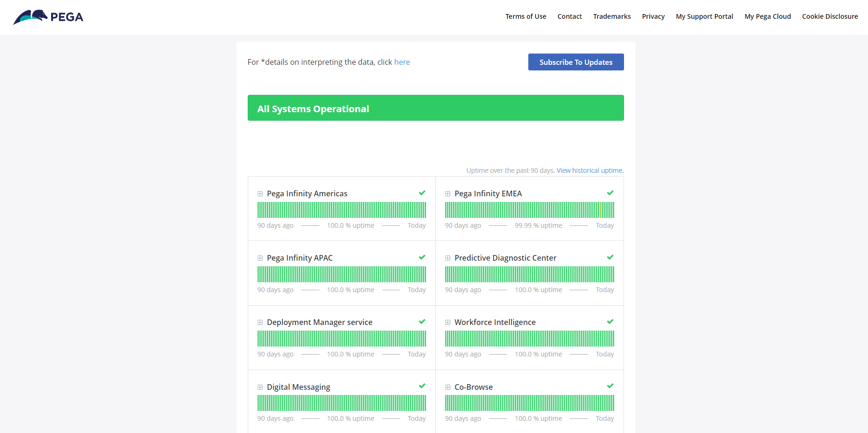Click green checkmark for Pega Infinity EMEA
Viewport: 868px width, 433px height.
[x=610, y=193]
